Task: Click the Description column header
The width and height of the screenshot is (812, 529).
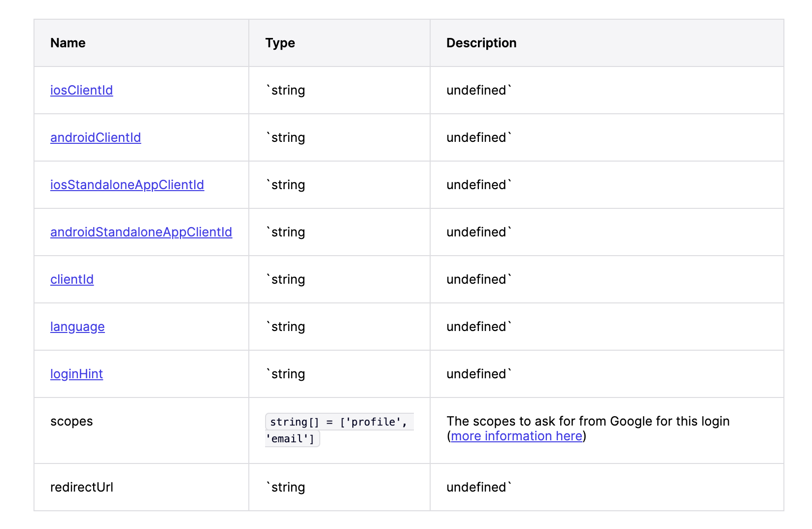Action: point(481,43)
